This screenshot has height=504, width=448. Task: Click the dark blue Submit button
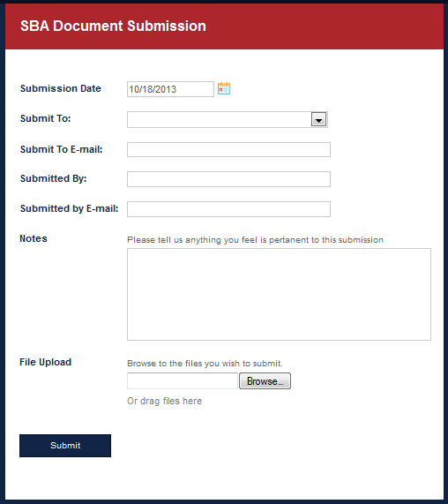[x=65, y=446]
